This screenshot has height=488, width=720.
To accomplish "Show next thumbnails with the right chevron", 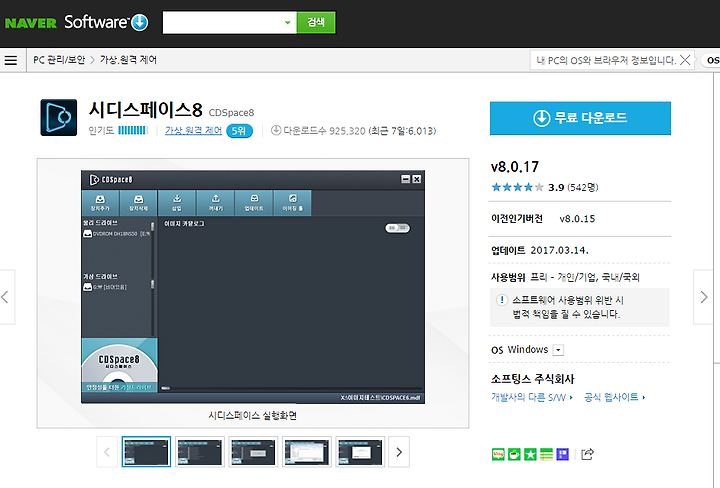I will pyautogui.click(x=399, y=452).
